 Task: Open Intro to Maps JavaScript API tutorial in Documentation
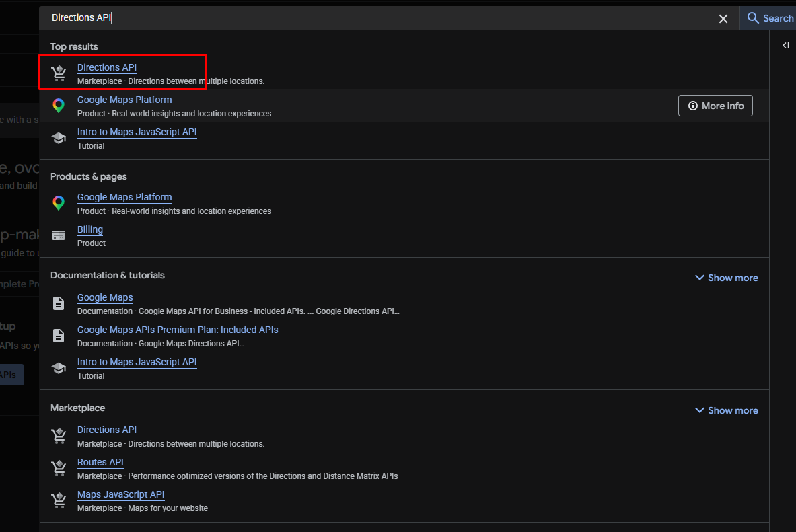pos(137,362)
